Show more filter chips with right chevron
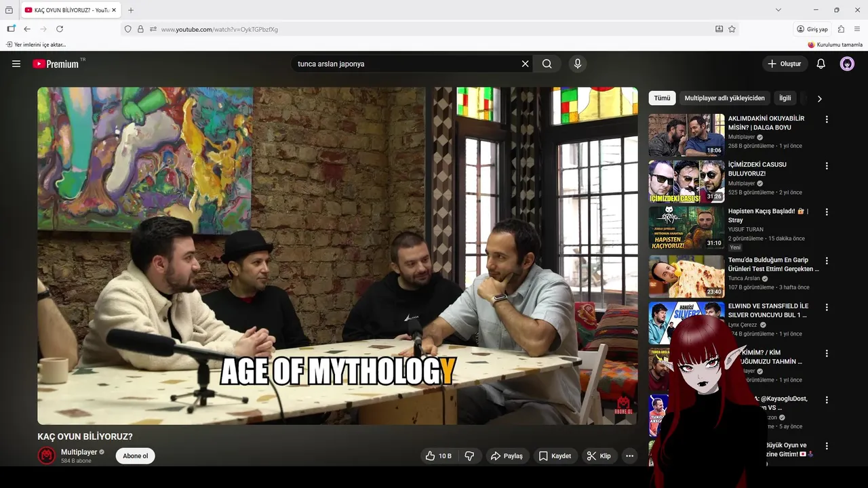This screenshot has height=488, width=868. 819,98
